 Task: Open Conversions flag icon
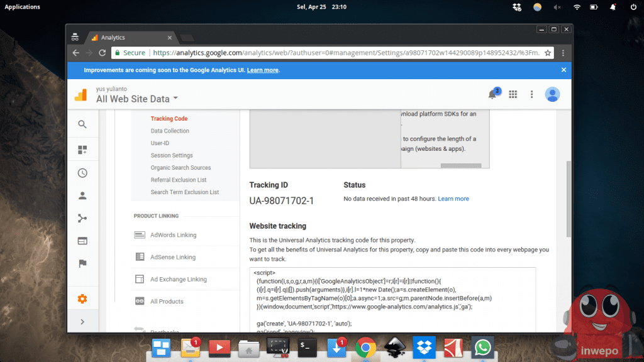click(82, 263)
